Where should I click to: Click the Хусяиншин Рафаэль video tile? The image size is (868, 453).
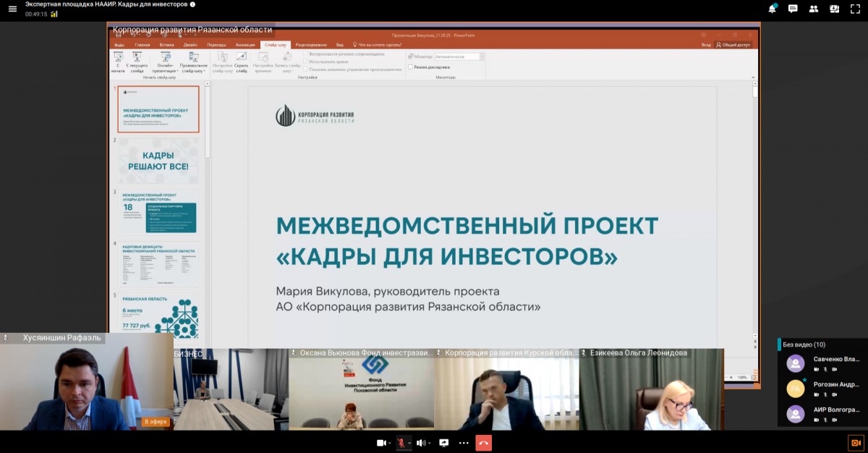pyautogui.click(x=87, y=381)
